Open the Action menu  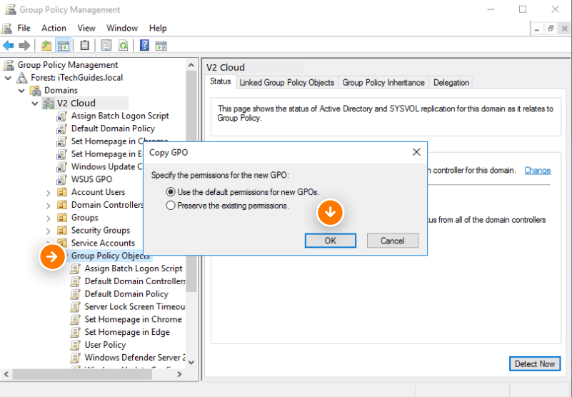[54, 28]
